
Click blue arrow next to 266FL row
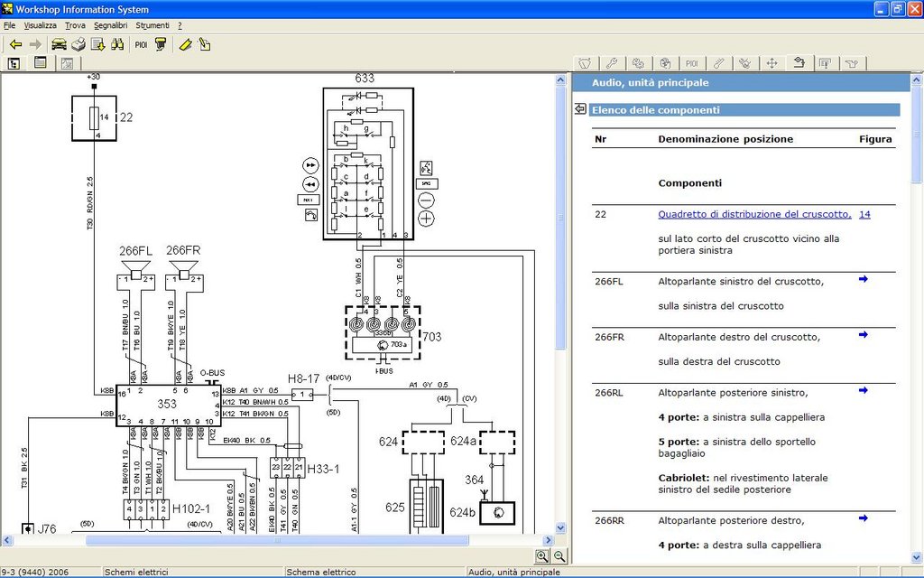pyautogui.click(x=864, y=279)
